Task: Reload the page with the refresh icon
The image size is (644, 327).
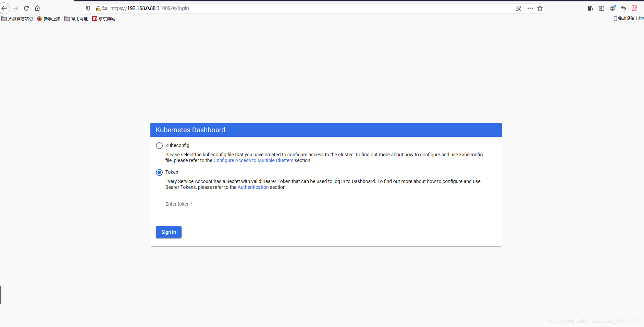Action: tap(26, 8)
